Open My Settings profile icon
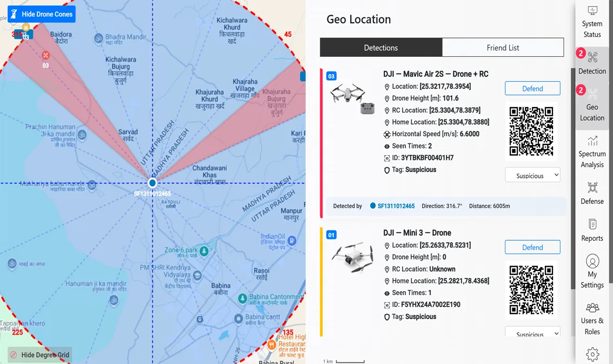This screenshot has height=364, width=613. pyautogui.click(x=592, y=261)
